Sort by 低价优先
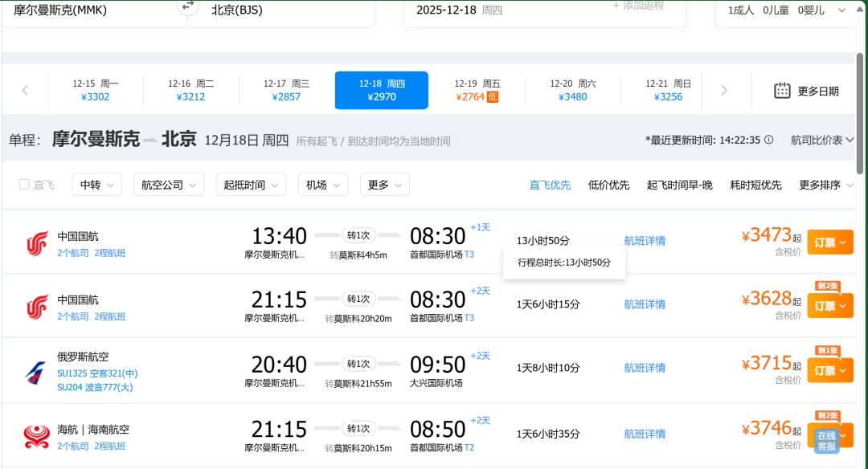 [x=608, y=185]
